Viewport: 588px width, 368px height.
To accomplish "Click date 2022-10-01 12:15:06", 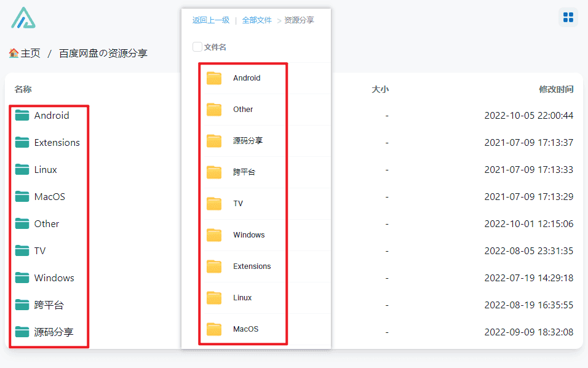I will [529, 223].
